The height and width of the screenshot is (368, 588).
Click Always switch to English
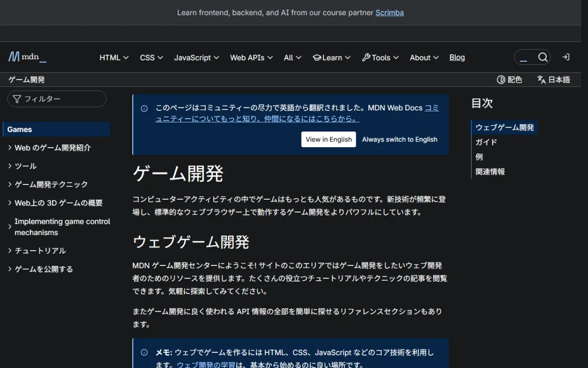(x=400, y=139)
